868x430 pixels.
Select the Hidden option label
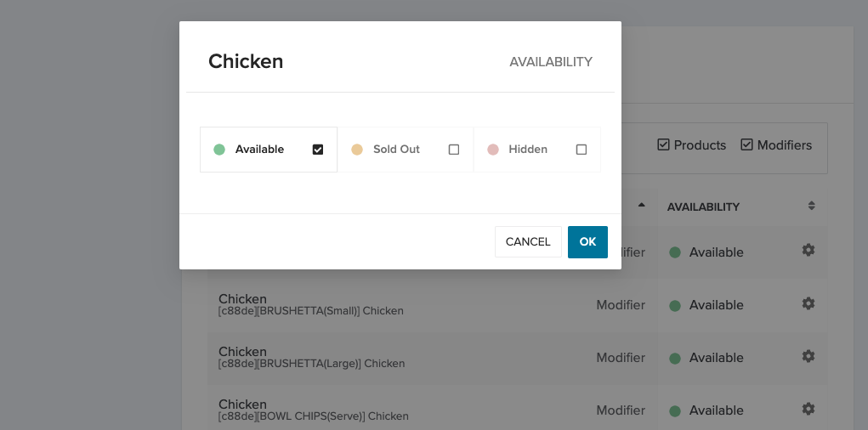[528, 150]
